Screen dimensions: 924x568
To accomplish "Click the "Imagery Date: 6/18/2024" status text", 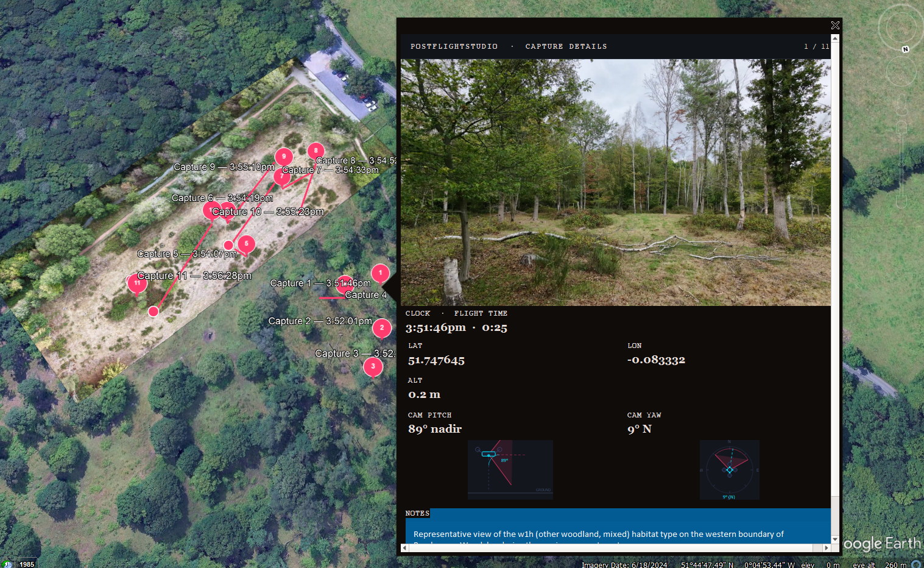I will point(624,564).
